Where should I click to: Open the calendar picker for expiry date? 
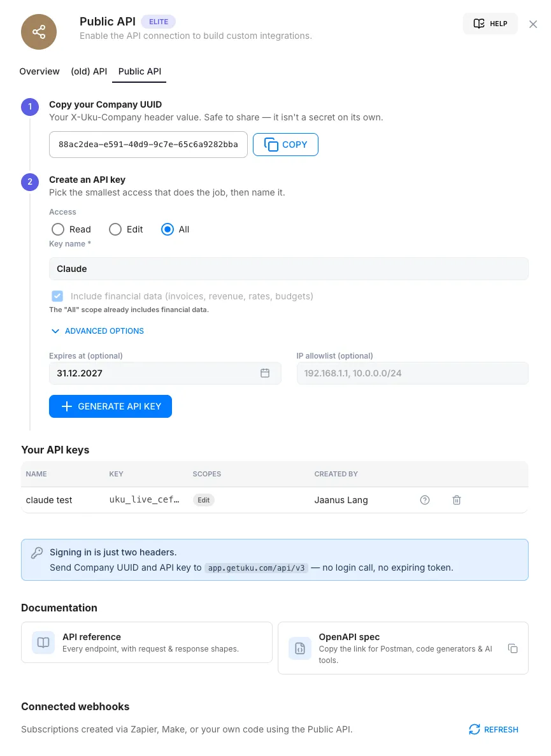[x=264, y=373]
